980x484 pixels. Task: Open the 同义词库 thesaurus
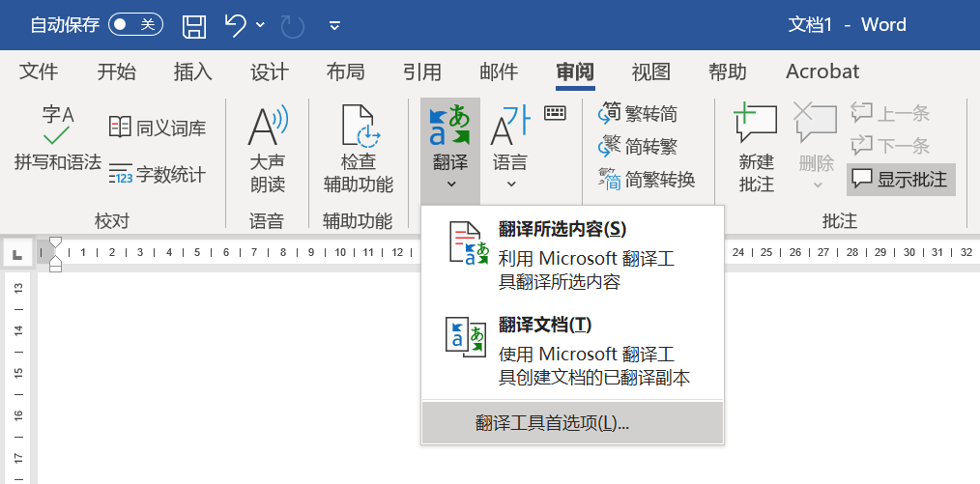click(x=158, y=128)
